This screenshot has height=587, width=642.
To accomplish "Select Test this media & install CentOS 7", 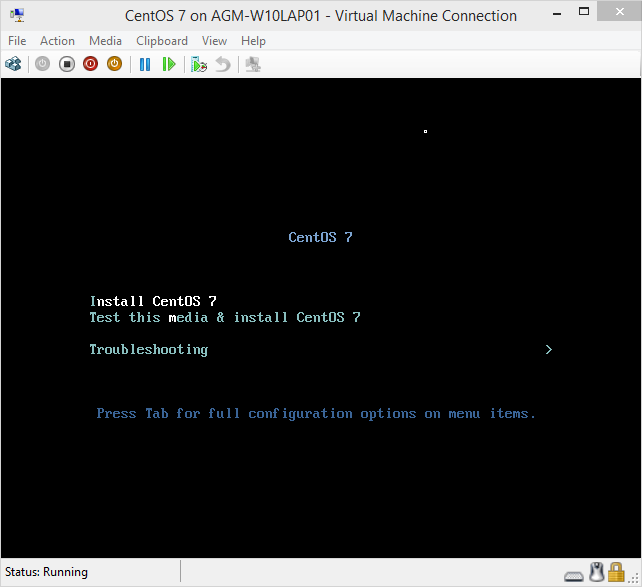I will click(225, 317).
